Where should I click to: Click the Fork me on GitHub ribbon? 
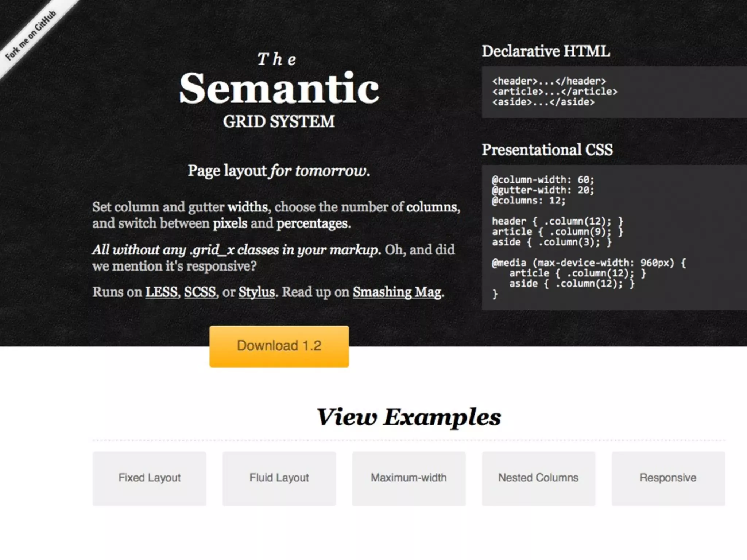[x=31, y=36]
